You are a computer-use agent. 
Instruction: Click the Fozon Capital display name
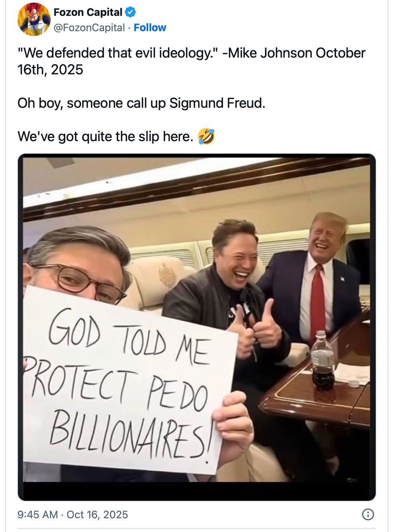pyautogui.click(x=88, y=12)
